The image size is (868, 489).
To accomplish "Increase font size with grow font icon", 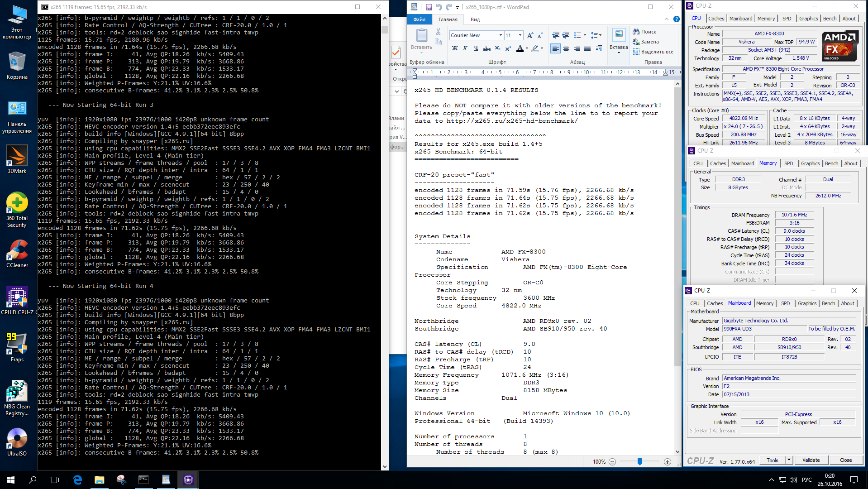I will click(530, 35).
